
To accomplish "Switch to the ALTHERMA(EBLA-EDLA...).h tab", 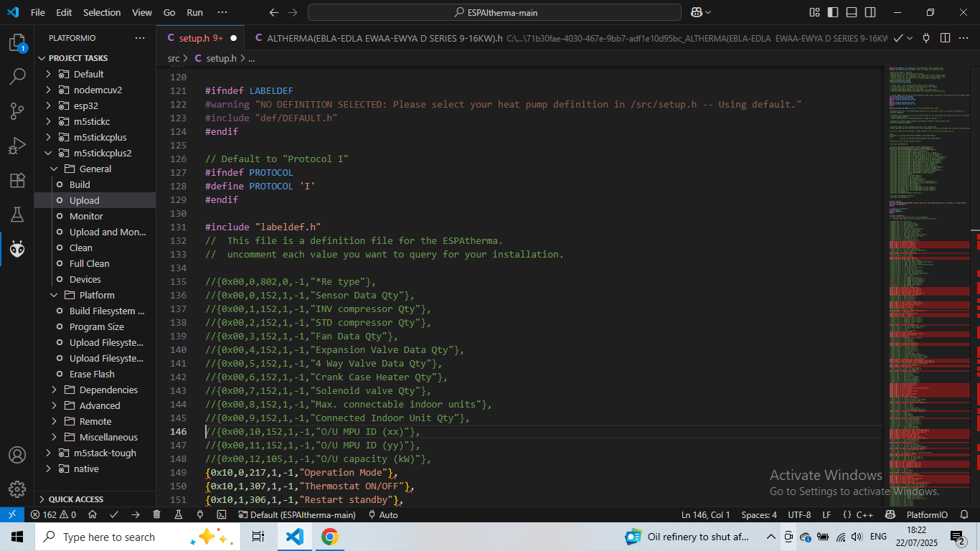I will pos(384,38).
